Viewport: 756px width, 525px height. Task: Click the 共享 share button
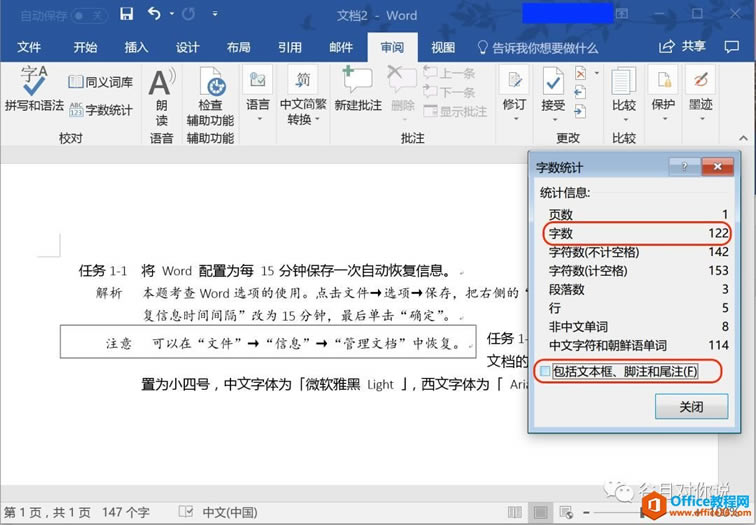[x=682, y=46]
